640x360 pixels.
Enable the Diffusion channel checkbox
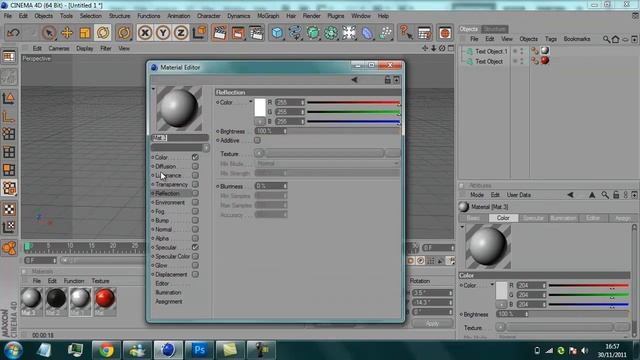(195, 166)
